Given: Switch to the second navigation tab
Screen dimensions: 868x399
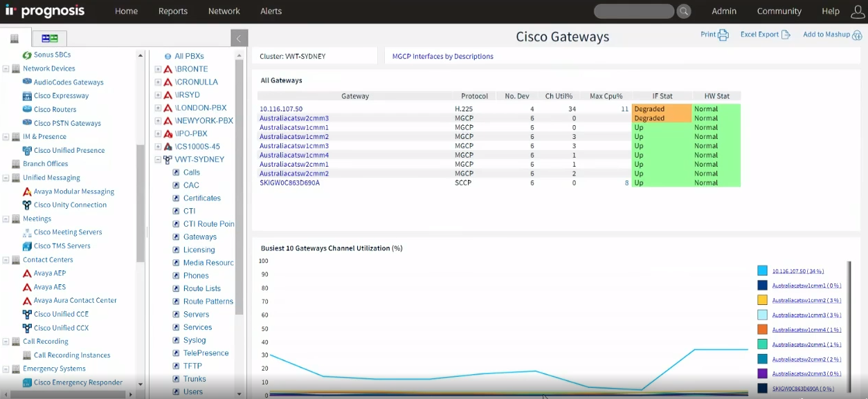Looking at the screenshot, I should pyautogui.click(x=49, y=38).
